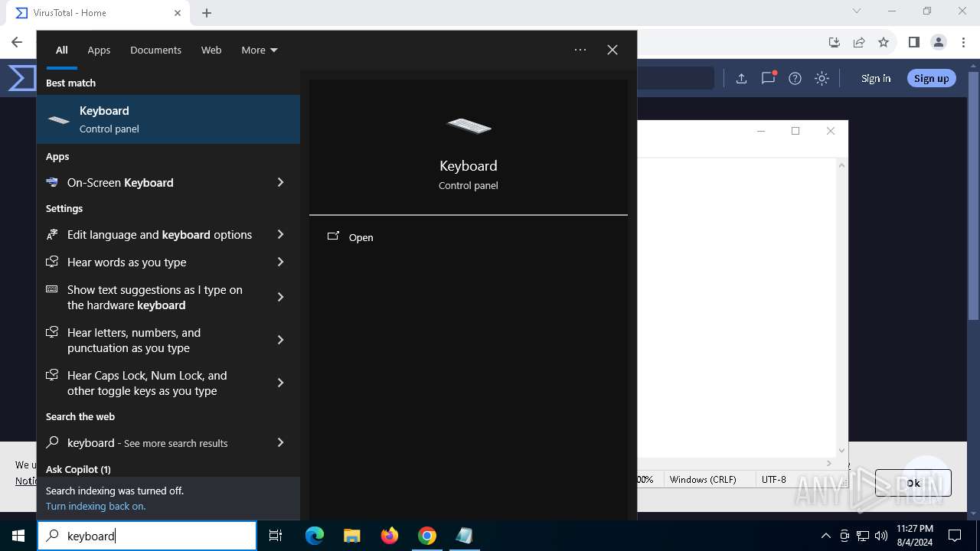Open Chrome tab search dropdown arrow
This screenshot has height=551, width=980.
click(x=857, y=11)
